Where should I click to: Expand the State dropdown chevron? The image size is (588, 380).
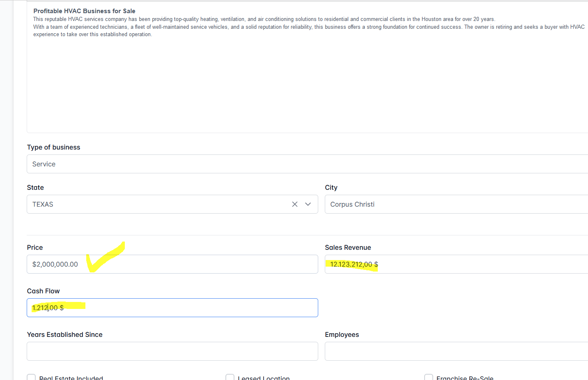308,204
